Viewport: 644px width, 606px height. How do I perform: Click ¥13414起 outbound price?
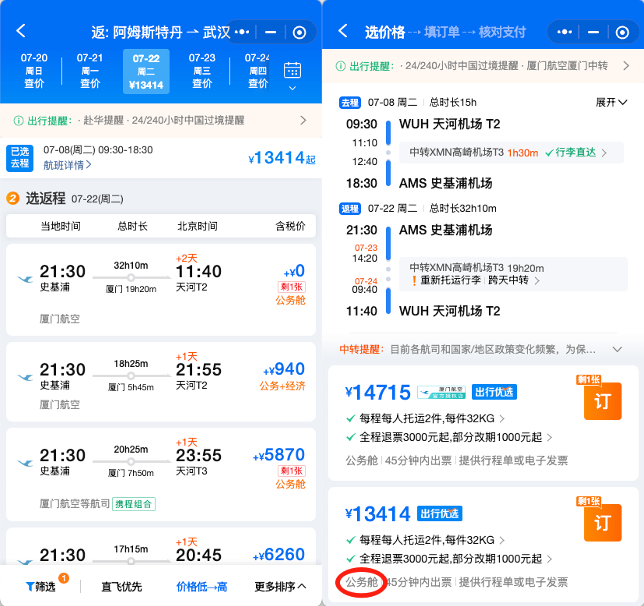coord(282,158)
